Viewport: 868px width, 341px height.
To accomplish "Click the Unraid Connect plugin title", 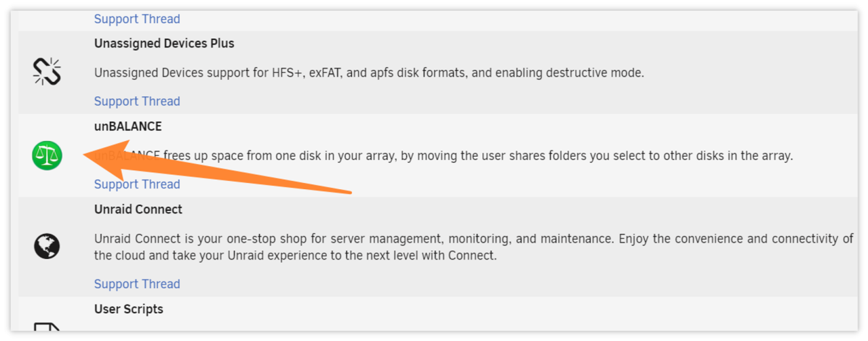I will 138,209.
